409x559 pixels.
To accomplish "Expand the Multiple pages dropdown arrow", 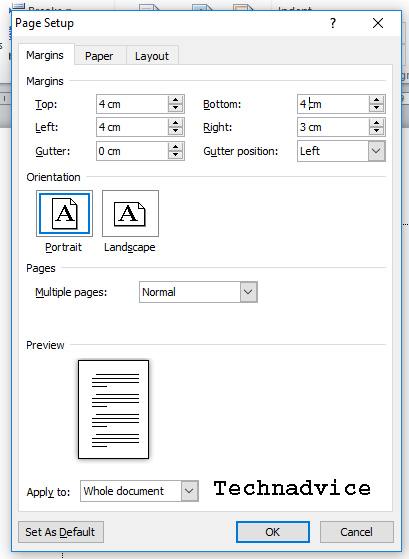I will pos(248,292).
